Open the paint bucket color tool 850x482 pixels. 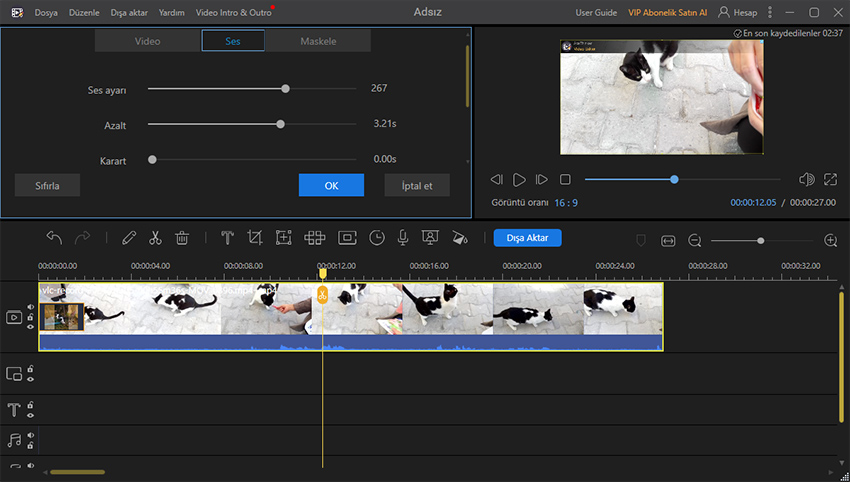pos(460,238)
